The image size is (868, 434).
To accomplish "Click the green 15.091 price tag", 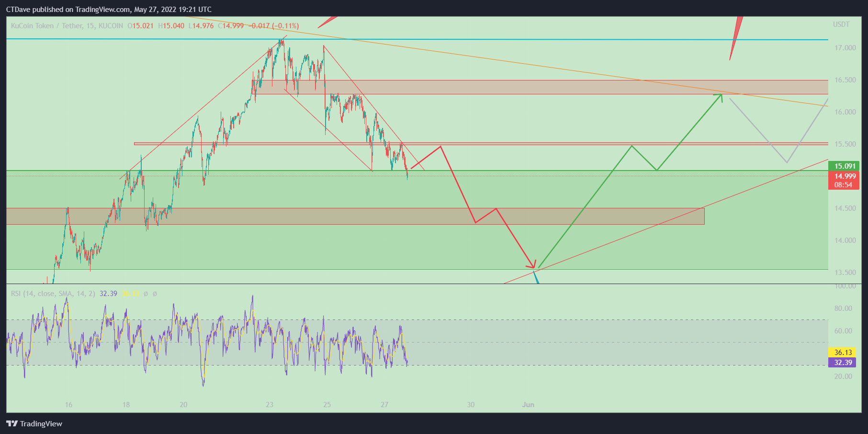I will tap(844, 166).
